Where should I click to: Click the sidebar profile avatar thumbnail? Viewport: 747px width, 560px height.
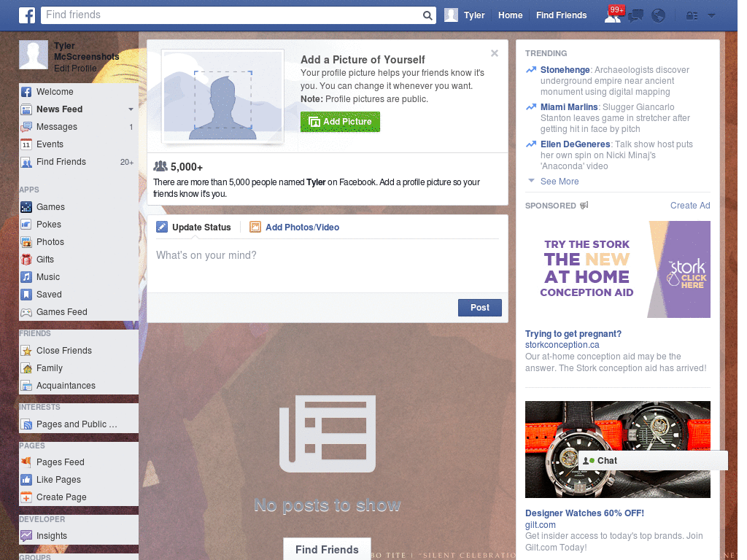(x=34, y=55)
